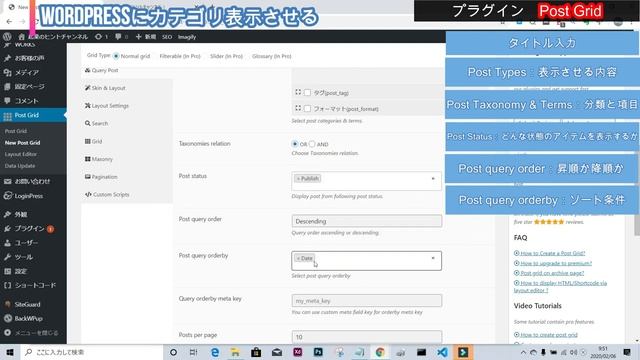Open the Post Grid main sidebar menu

coord(33,116)
